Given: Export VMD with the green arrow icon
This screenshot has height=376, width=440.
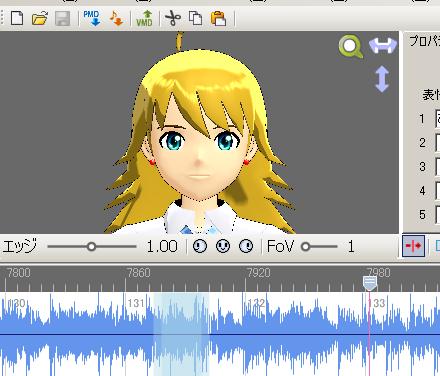Looking at the screenshot, I should click(x=144, y=18).
